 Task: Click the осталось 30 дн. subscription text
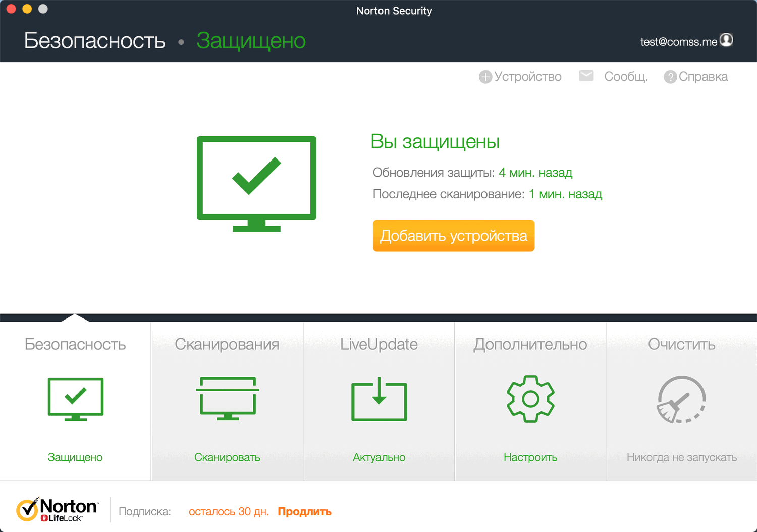point(229,512)
